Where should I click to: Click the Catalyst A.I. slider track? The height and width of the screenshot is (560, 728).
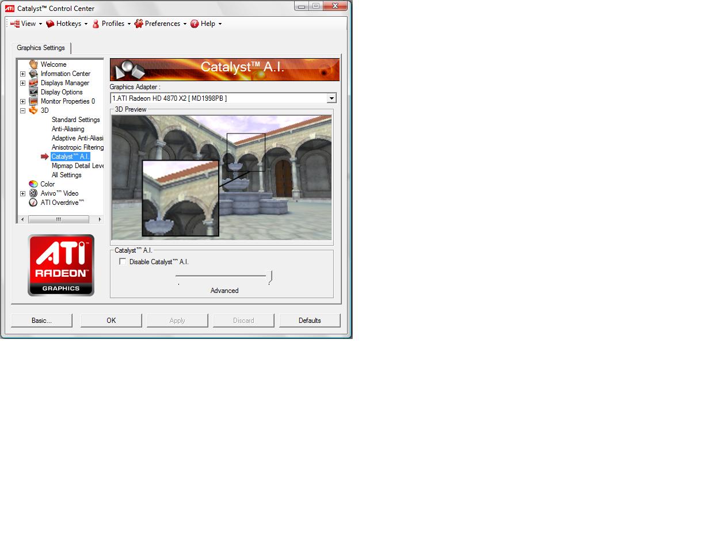(x=222, y=276)
